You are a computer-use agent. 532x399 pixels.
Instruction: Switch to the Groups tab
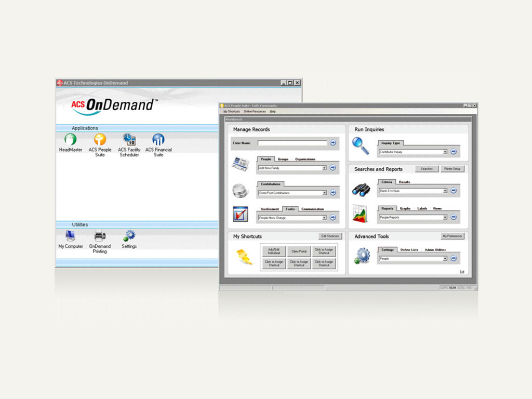[x=283, y=159]
